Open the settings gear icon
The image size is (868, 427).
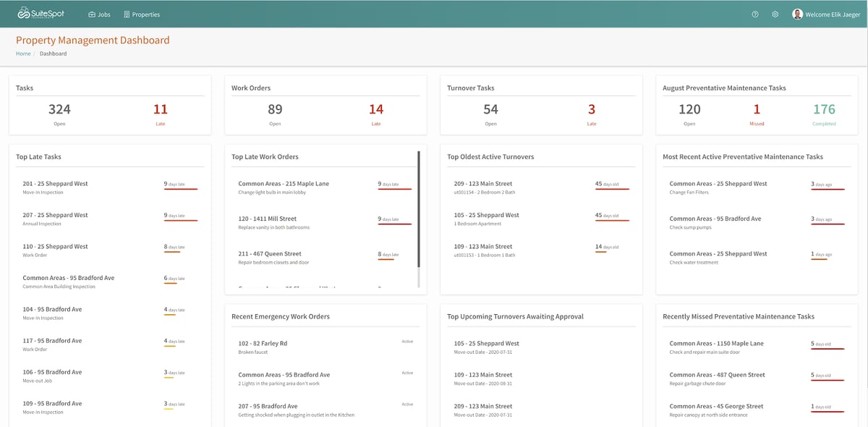(774, 14)
